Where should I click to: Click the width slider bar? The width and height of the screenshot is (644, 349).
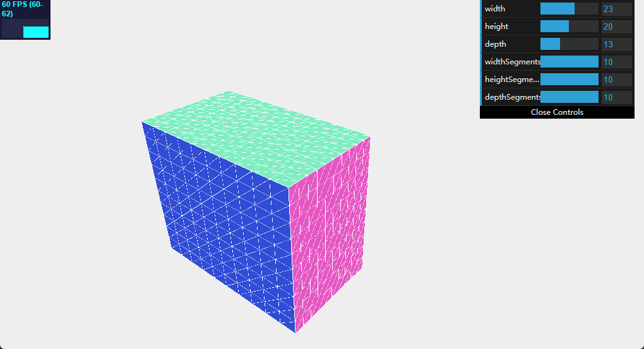click(569, 9)
